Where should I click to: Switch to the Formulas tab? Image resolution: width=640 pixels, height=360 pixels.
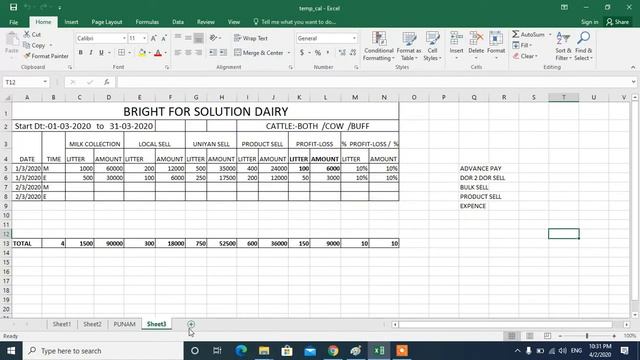pos(147,22)
